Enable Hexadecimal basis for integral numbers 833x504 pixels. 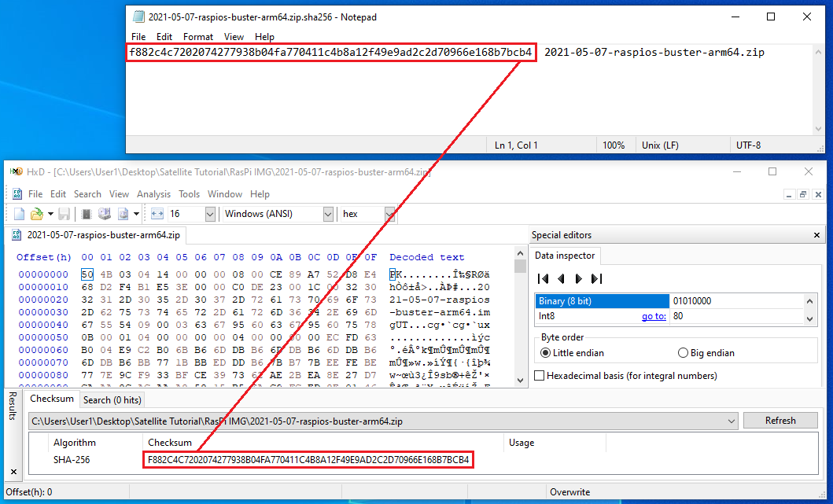(x=540, y=376)
